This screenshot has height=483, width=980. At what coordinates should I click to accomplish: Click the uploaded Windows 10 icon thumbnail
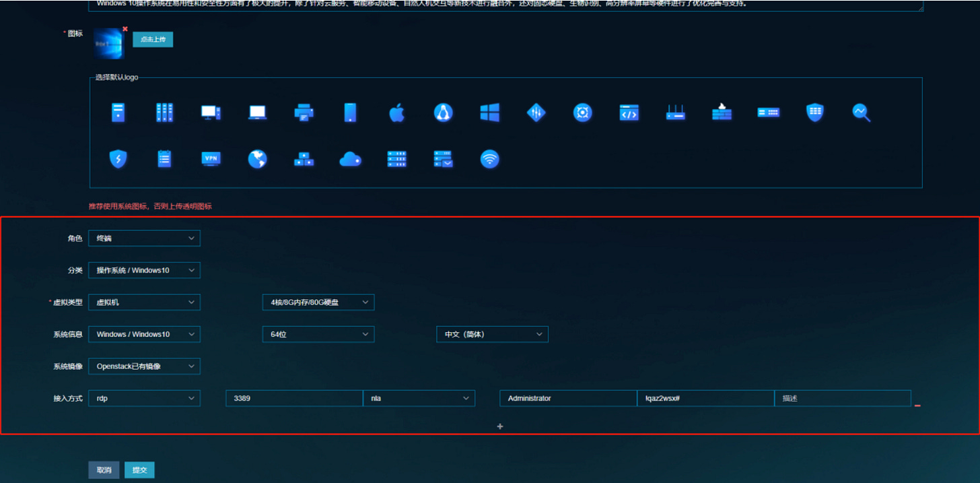109,43
